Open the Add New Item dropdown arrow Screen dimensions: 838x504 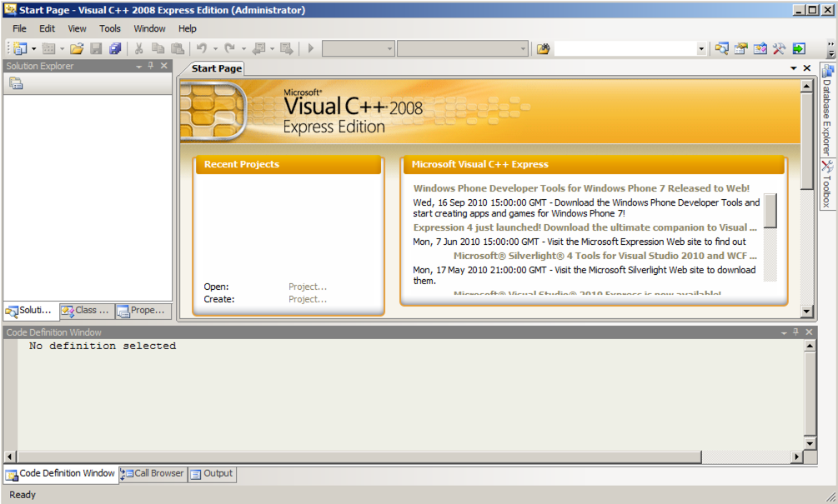(x=62, y=48)
